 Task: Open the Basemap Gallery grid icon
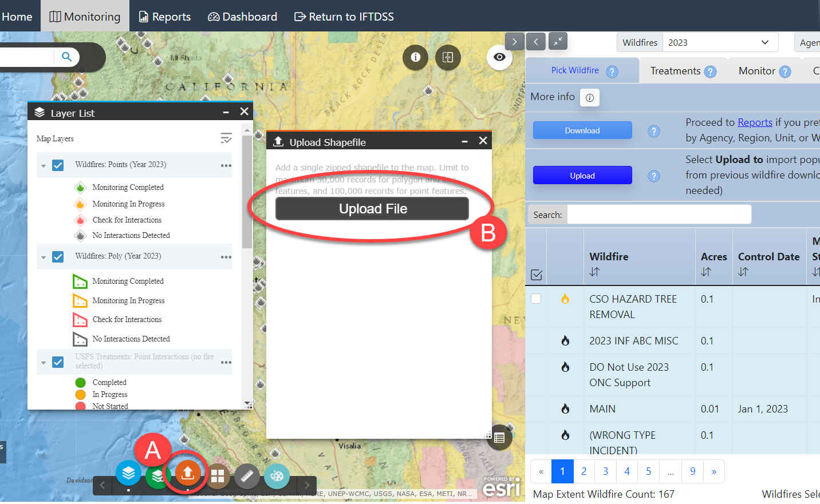click(217, 476)
